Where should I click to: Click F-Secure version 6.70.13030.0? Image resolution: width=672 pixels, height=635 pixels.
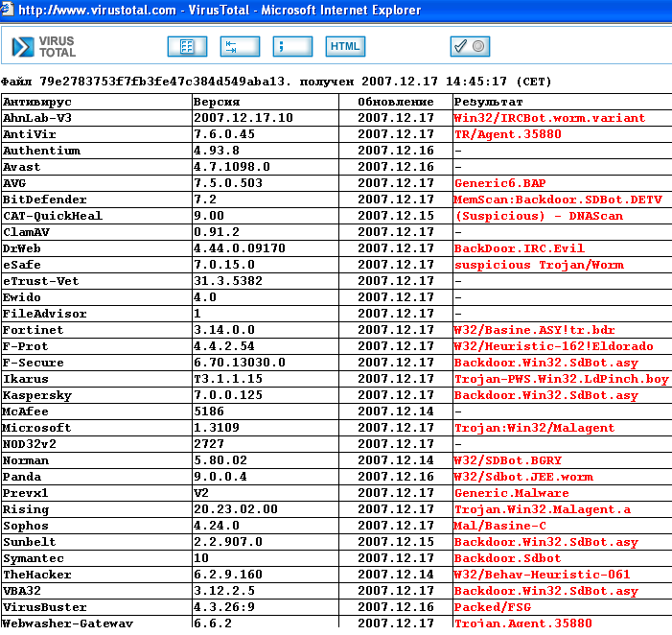pyautogui.click(x=240, y=363)
